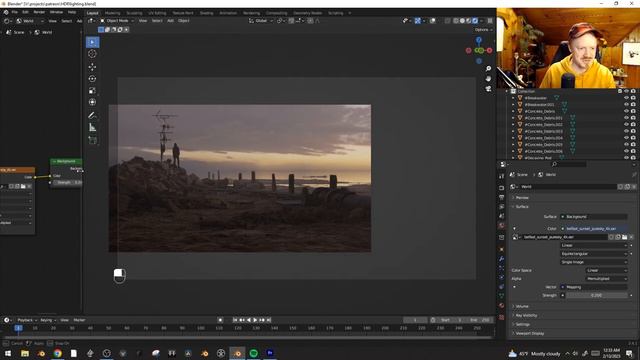Toggle visibility eye of #Breakwater object
This screenshot has width=640, height=360.
[627, 98]
